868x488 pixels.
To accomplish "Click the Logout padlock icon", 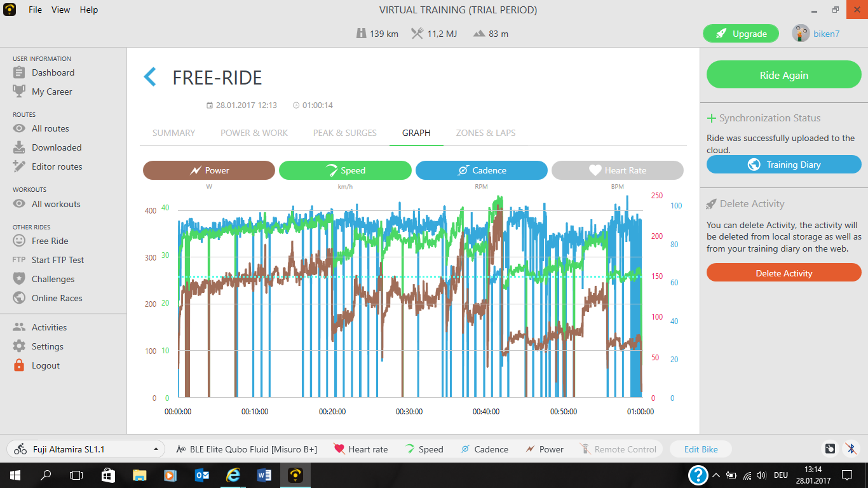I will click(20, 365).
